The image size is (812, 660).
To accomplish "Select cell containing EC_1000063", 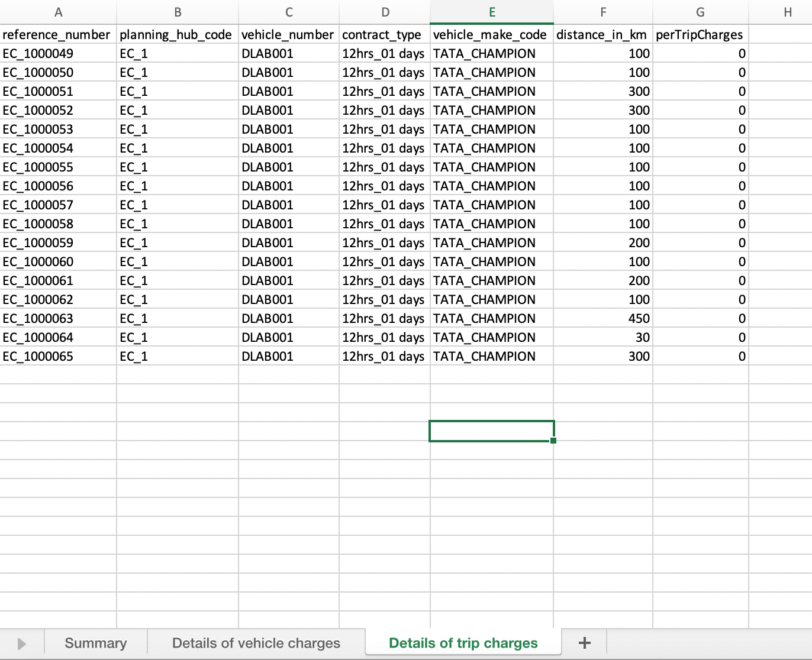I will click(38, 319).
